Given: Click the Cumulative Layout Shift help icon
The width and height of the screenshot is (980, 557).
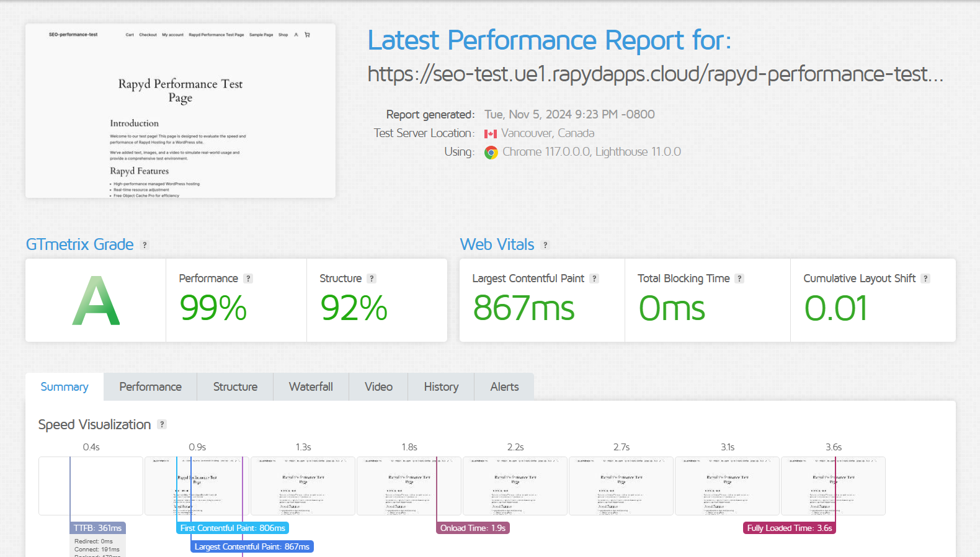Looking at the screenshot, I should click(x=925, y=278).
